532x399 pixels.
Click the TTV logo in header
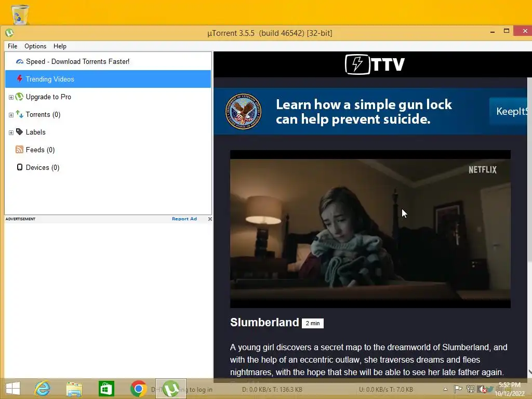pos(375,64)
